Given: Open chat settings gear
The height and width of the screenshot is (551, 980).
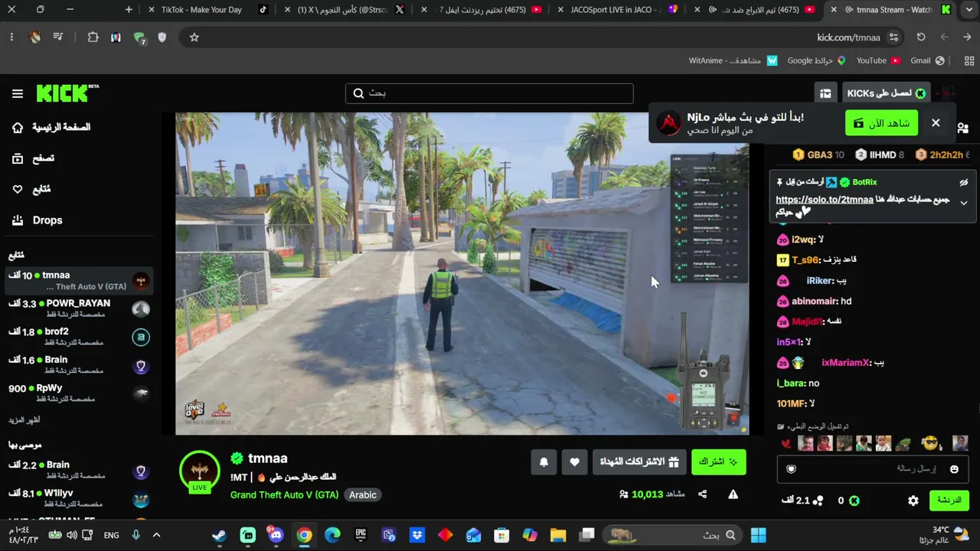Looking at the screenshot, I should click(913, 500).
